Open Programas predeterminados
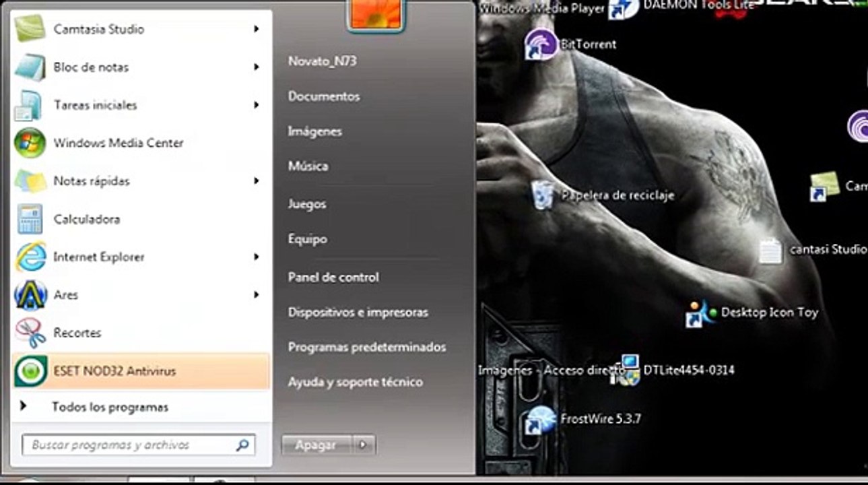 (367, 347)
